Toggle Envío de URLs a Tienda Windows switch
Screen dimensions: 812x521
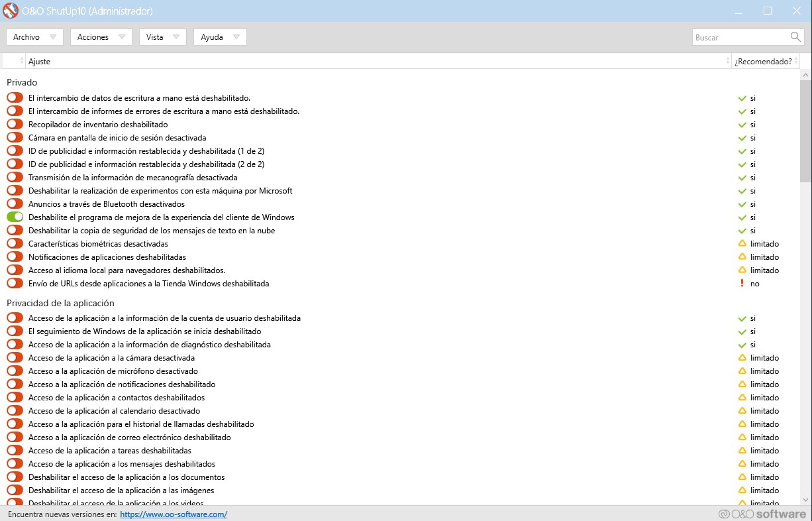tap(15, 283)
